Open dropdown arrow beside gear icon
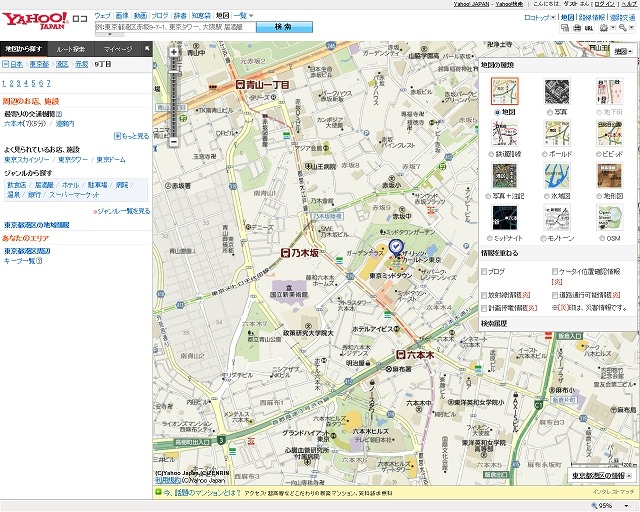Screen dimensions: 640x512 click(613, 28)
